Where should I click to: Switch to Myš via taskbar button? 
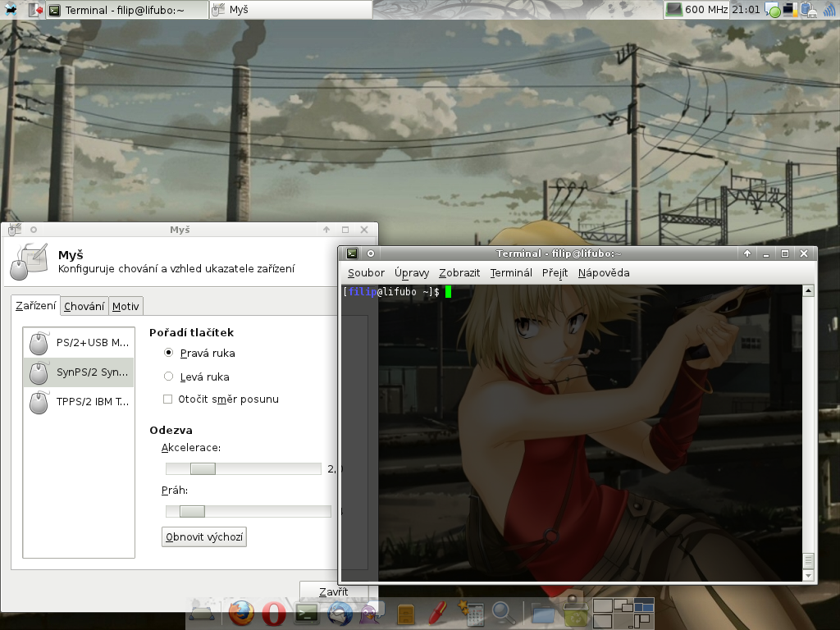(x=291, y=10)
